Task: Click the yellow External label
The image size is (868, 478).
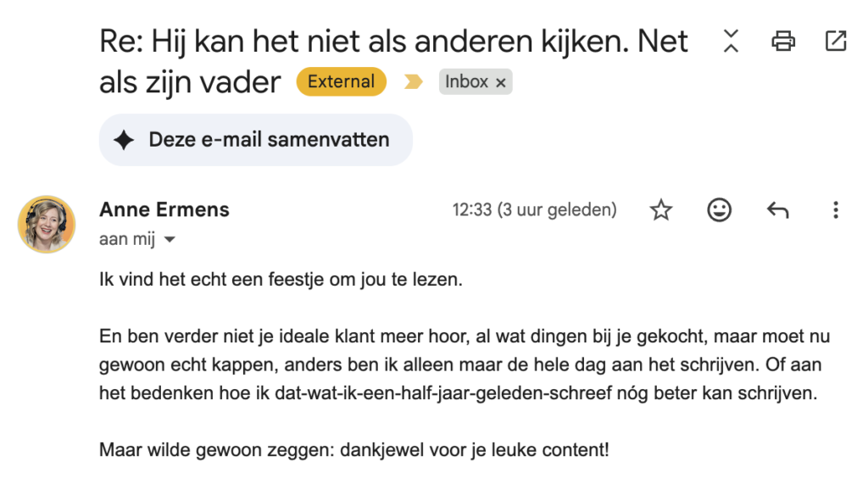Action: pos(341,82)
